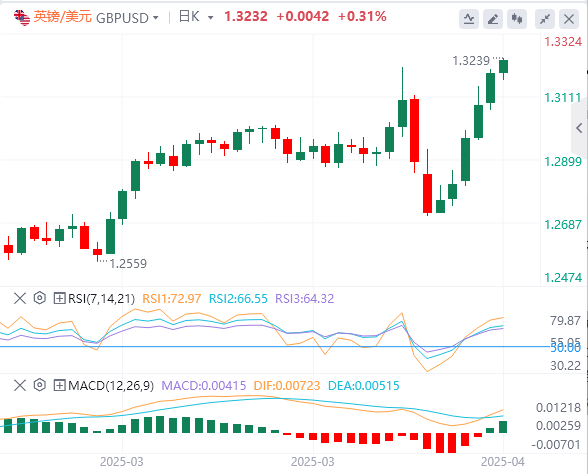Image resolution: width=588 pixels, height=474 pixels.
Task: Open RSI indicator settings hexagon icon
Action: (x=39, y=298)
